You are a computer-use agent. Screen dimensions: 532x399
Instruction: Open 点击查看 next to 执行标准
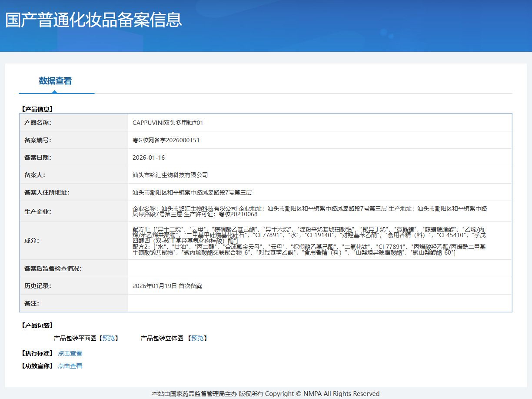70,353
